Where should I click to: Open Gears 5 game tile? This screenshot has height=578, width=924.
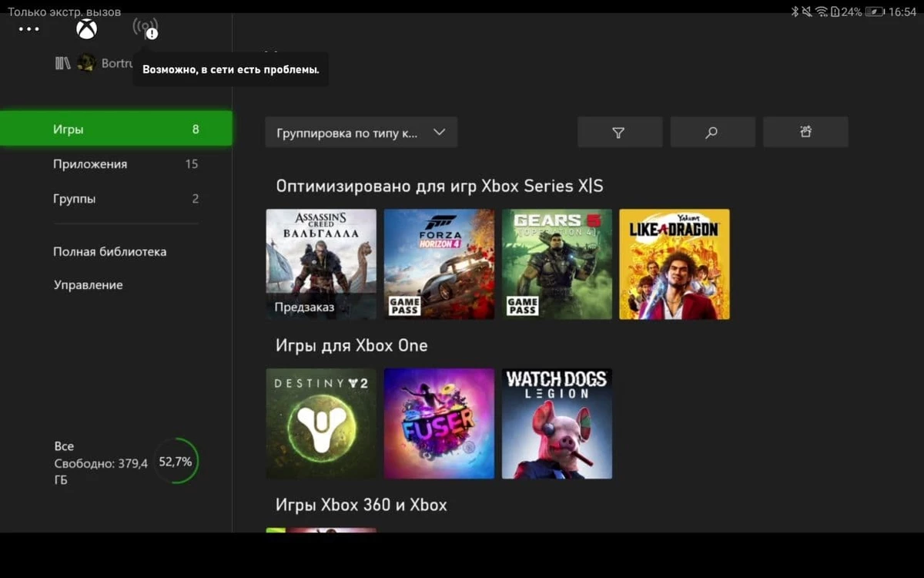point(557,264)
